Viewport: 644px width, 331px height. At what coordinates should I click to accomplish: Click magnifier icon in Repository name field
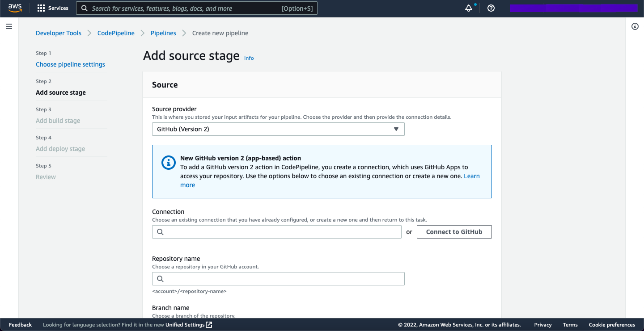tap(160, 279)
